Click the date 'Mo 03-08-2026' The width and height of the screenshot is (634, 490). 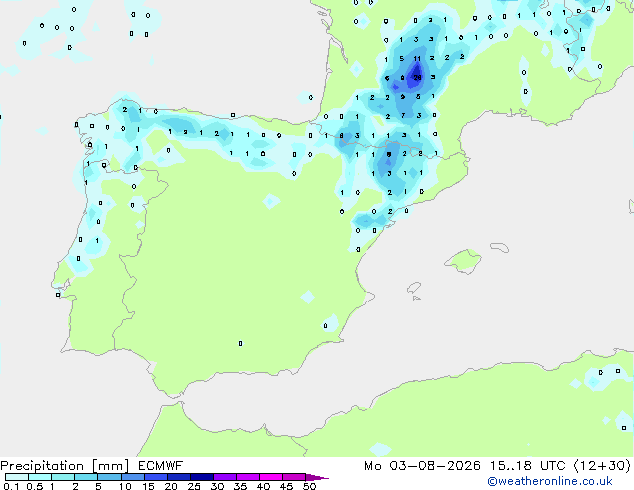coord(422,466)
